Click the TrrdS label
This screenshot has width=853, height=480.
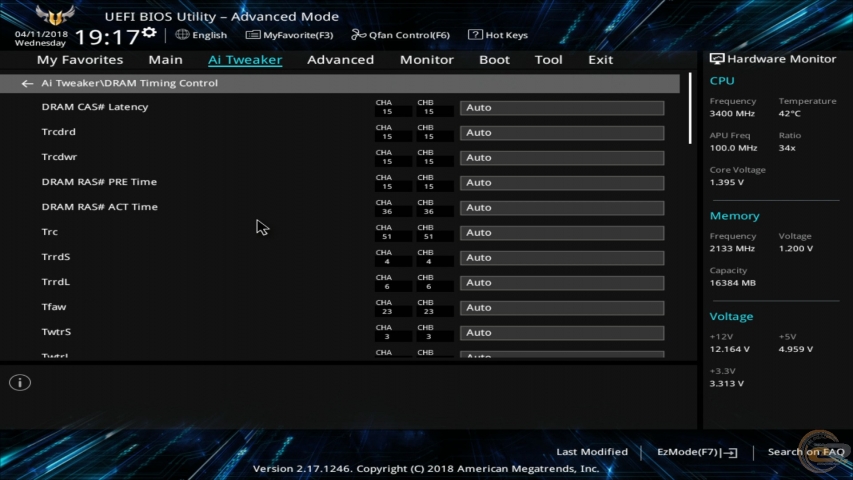55,257
